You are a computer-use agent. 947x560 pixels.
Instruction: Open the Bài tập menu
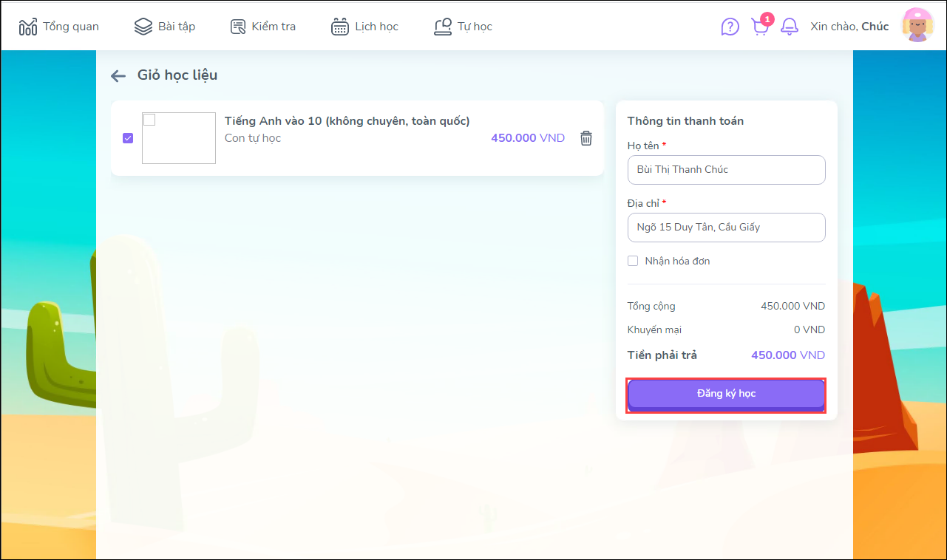coord(165,27)
